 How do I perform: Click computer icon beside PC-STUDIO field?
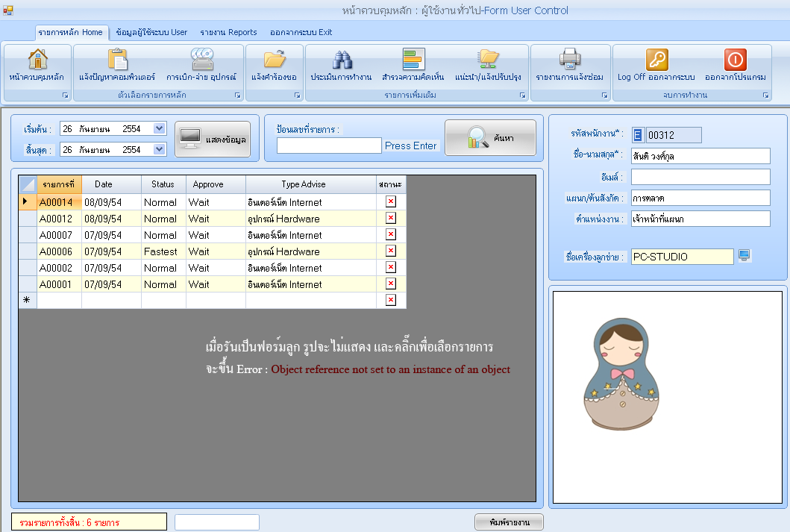click(744, 255)
